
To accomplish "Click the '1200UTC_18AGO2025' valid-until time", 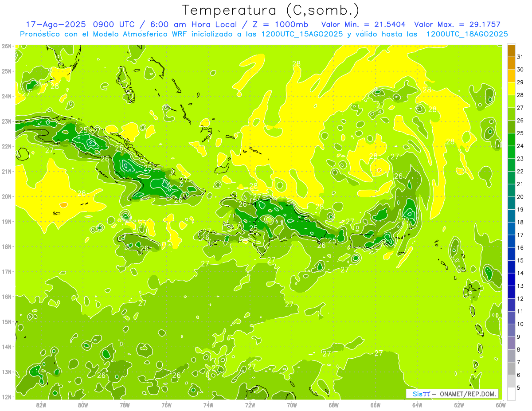I will point(467,34).
